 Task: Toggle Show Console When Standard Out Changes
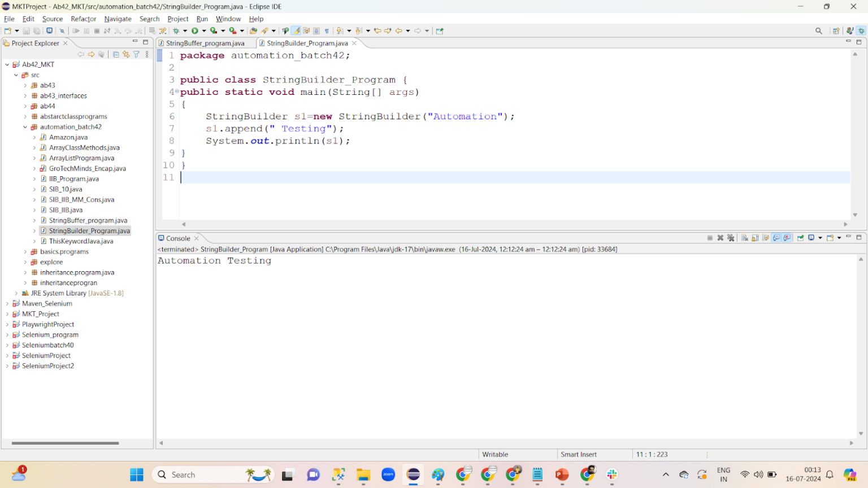776,238
